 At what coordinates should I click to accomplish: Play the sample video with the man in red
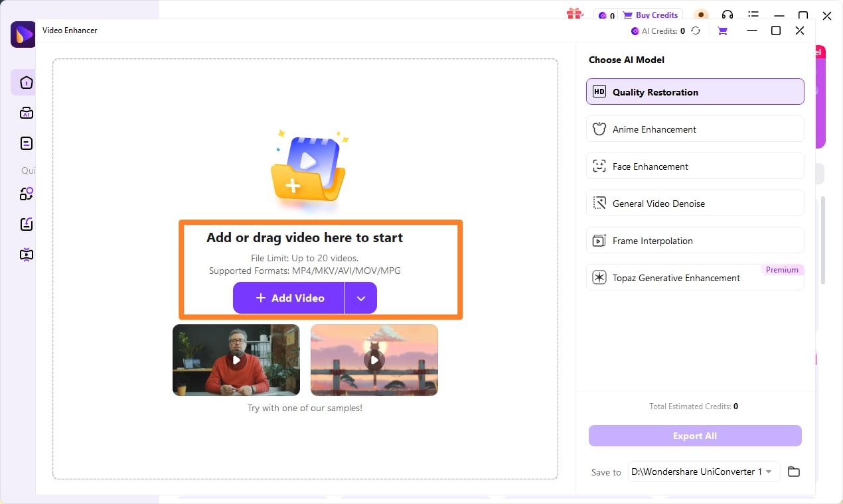pos(236,359)
